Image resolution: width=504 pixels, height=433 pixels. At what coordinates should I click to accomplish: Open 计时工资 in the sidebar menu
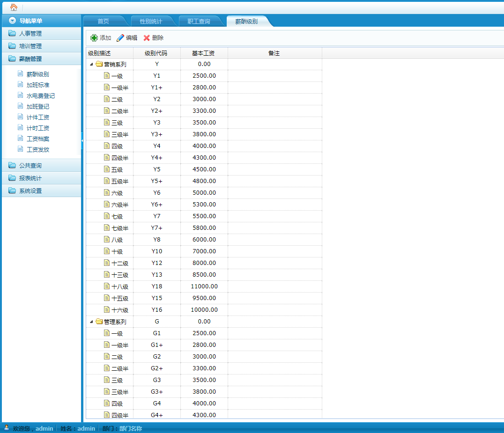coord(37,128)
